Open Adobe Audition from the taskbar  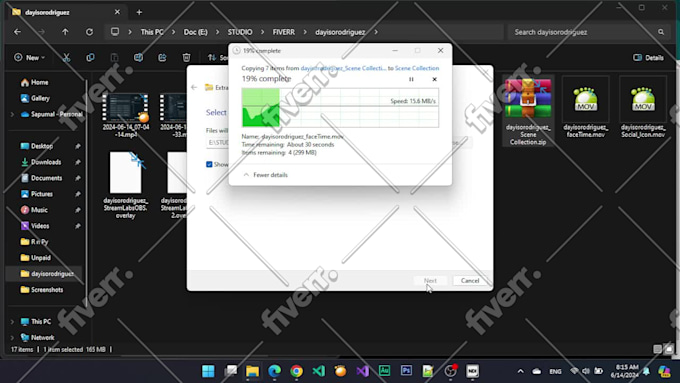click(385, 371)
